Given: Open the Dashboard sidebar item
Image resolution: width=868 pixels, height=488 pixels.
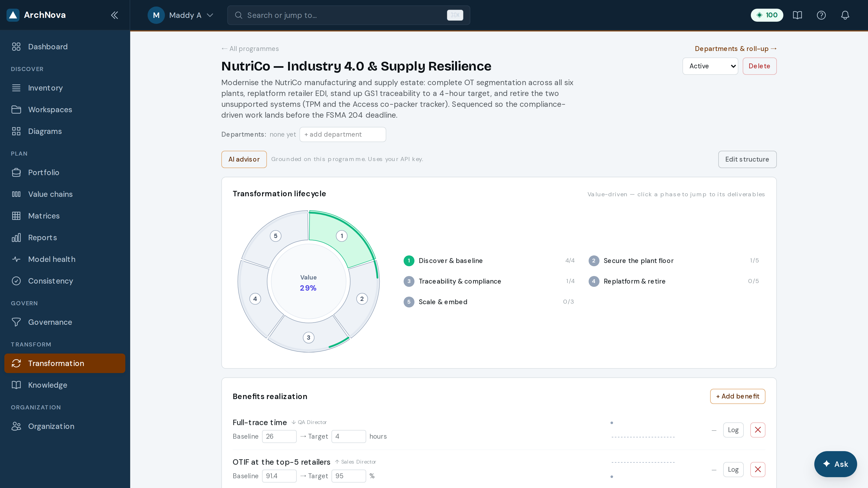Looking at the screenshot, I should point(65,47).
